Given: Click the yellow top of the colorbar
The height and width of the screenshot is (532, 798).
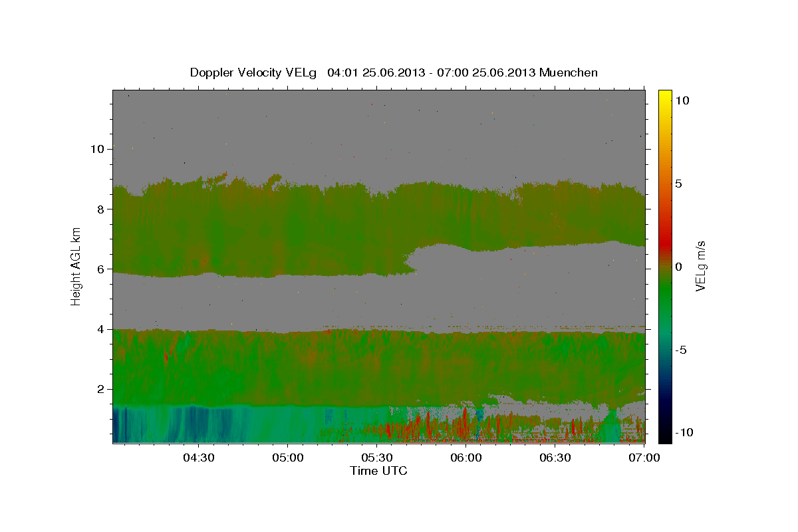Looking at the screenshot, I should (x=665, y=96).
